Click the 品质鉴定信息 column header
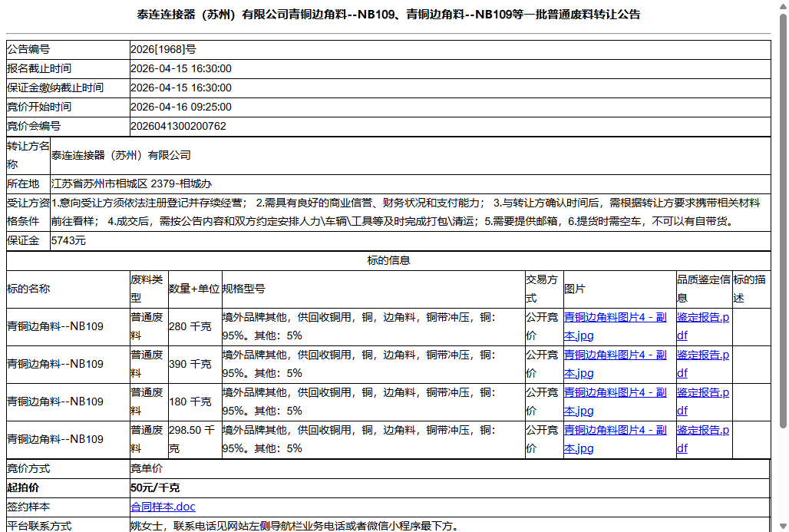The width and height of the screenshot is (789, 532). coord(704,289)
